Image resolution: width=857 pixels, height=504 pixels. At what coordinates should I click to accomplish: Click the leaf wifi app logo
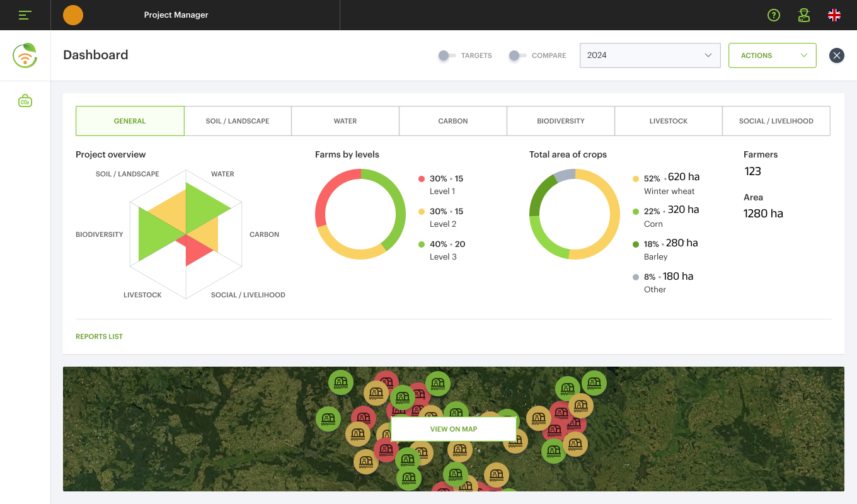click(25, 55)
